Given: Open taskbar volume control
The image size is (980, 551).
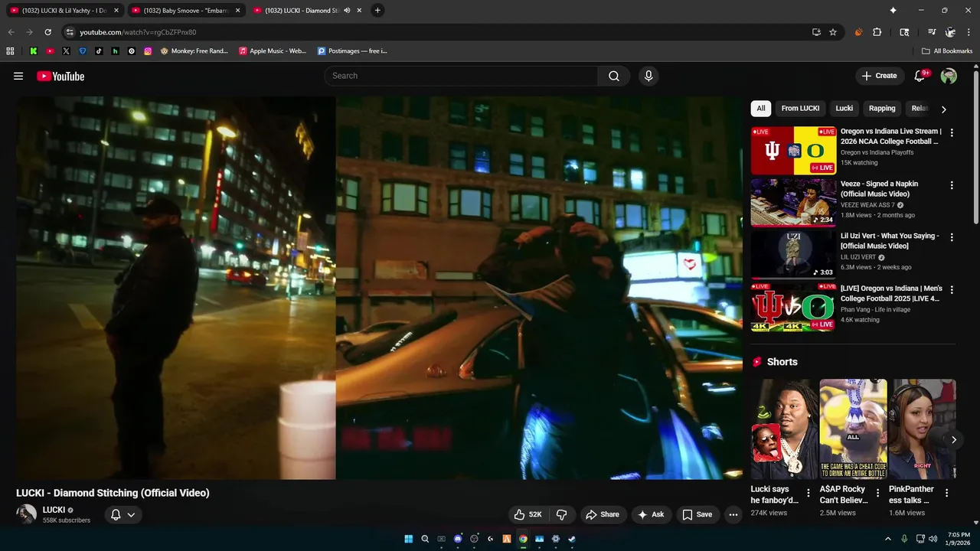Looking at the screenshot, I should click(933, 539).
